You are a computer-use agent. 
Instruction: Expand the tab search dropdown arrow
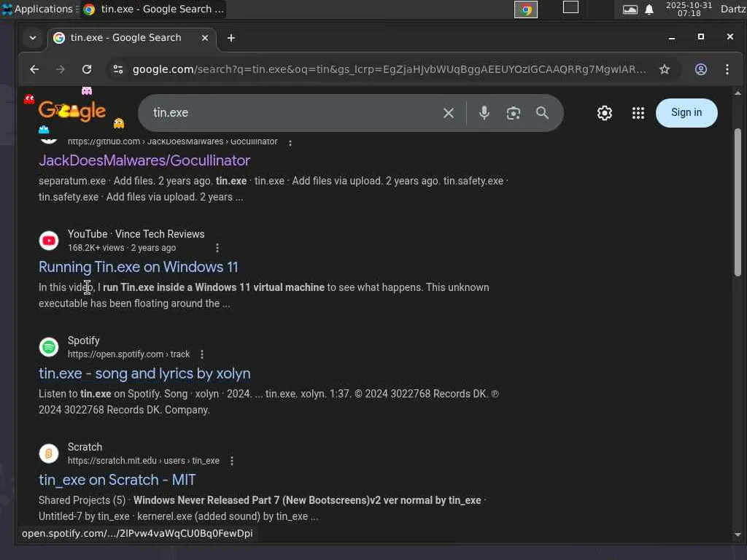(x=33, y=38)
